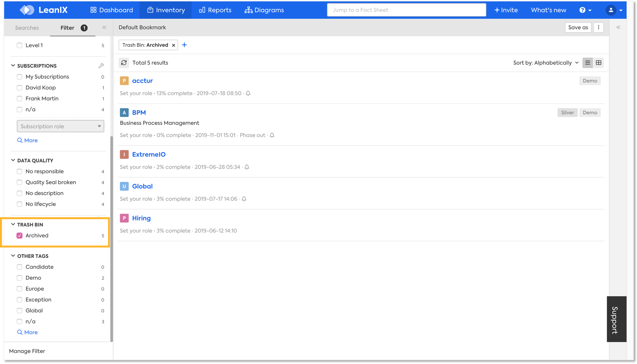The width and height of the screenshot is (637, 364).
Task: Check the No description checkbox
Action: [x=19, y=193]
